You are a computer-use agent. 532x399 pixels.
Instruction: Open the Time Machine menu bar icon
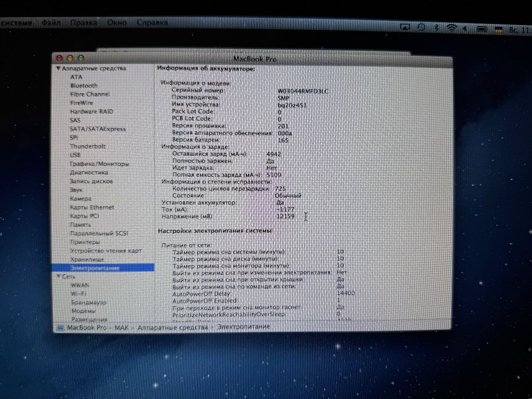pyautogui.click(x=421, y=28)
